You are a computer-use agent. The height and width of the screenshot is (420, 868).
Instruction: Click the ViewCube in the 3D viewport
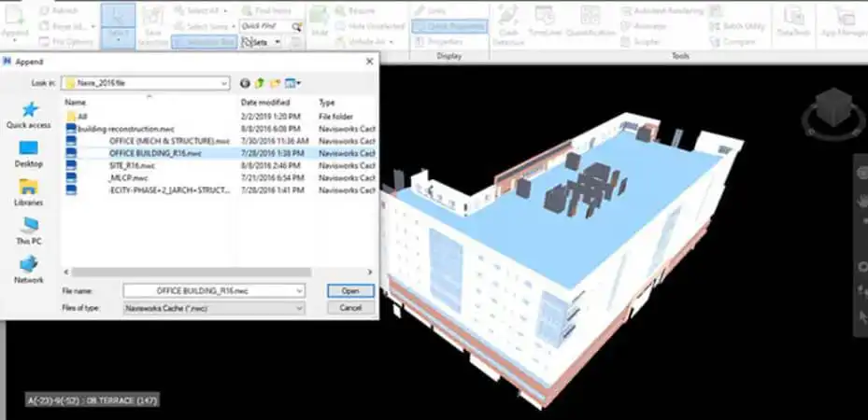click(x=833, y=112)
